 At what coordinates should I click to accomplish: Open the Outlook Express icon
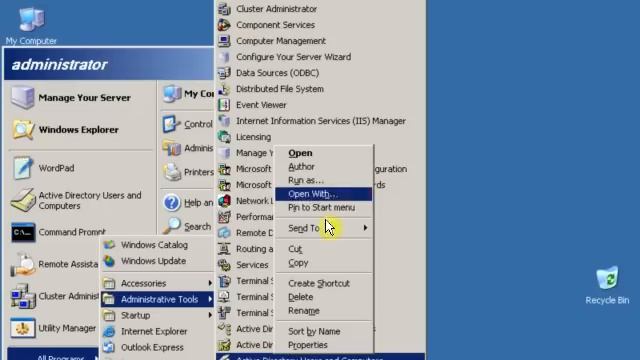point(109,347)
